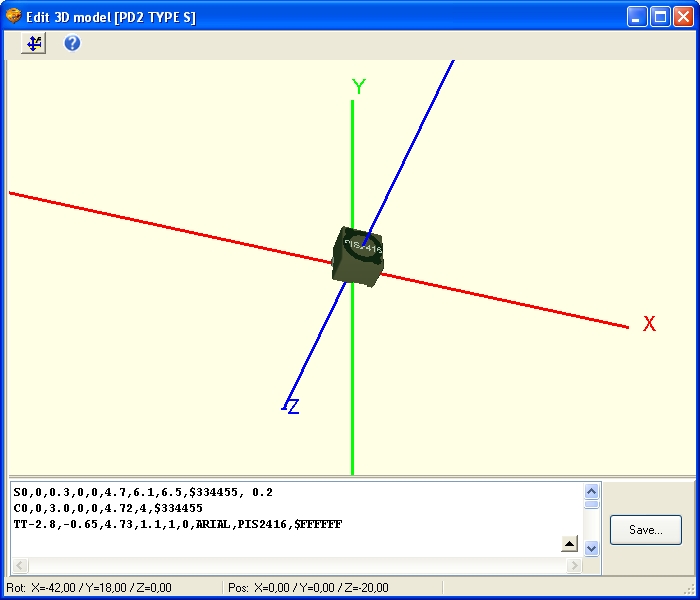The image size is (700, 600).
Task: Click the small black up-triangle button
Action: (x=569, y=543)
